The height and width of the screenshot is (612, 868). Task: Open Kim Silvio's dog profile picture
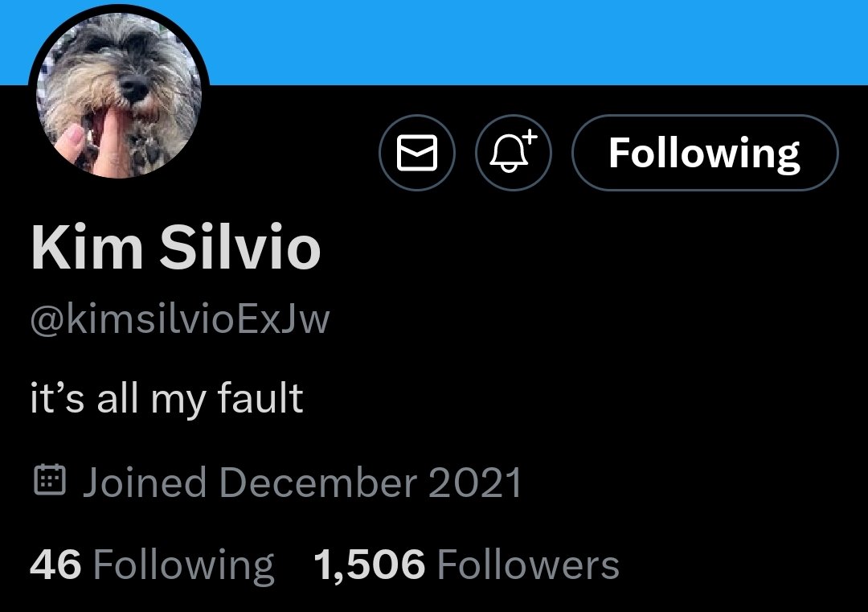(x=119, y=95)
